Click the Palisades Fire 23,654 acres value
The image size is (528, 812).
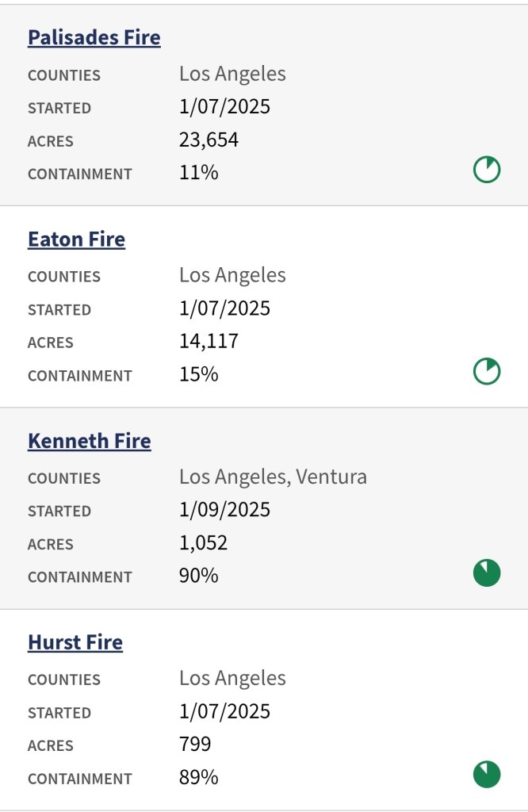coord(209,140)
